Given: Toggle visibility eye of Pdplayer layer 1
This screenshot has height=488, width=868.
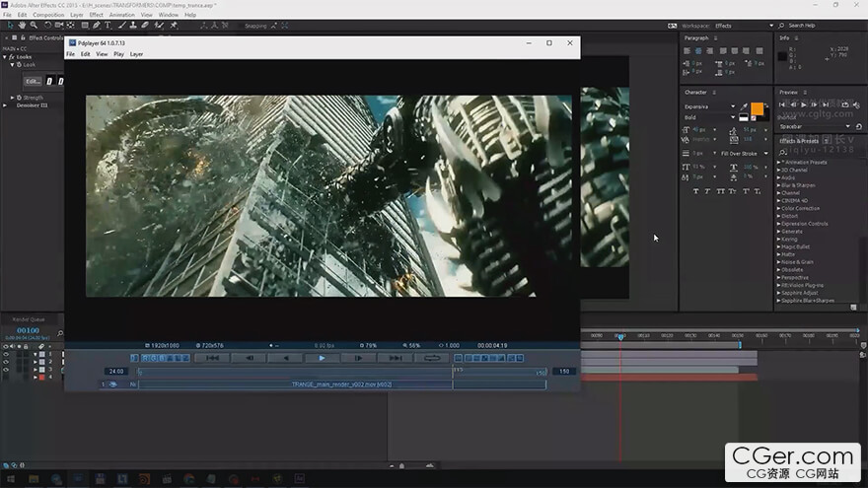Looking at the screenshot, I should 112,384.
